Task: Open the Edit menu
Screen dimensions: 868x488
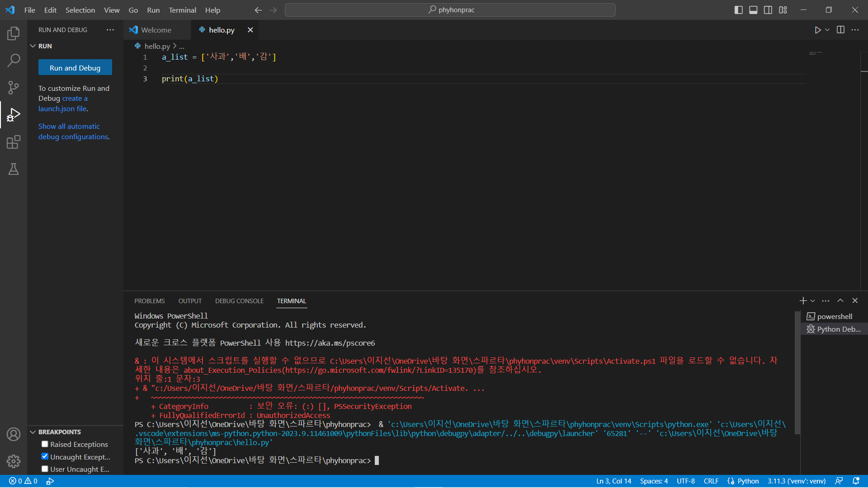Action: [x=50, y=10]
